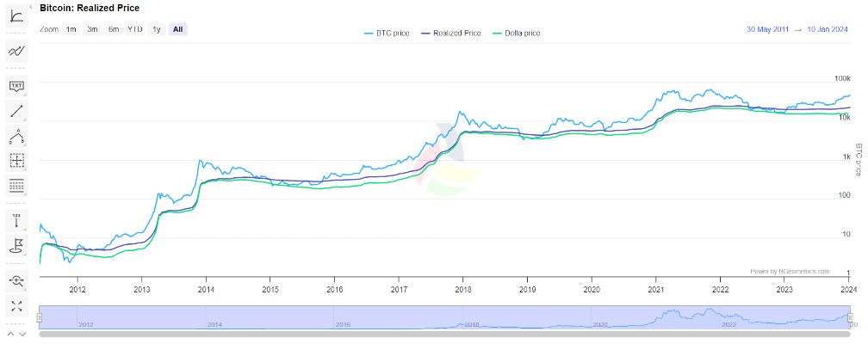
Task: Click the zoom magnifier tool icon
Action: coord(16,281)
